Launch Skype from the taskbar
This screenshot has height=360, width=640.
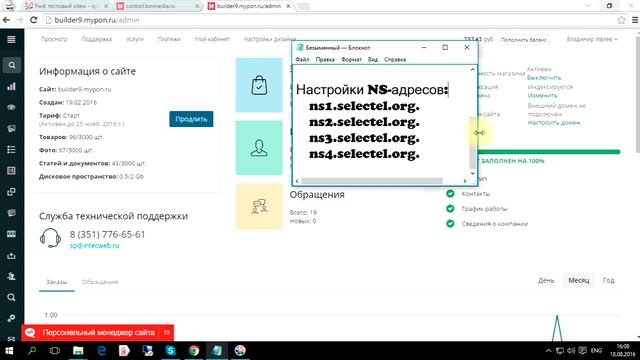pyautogui.click(x=171, y=351)
